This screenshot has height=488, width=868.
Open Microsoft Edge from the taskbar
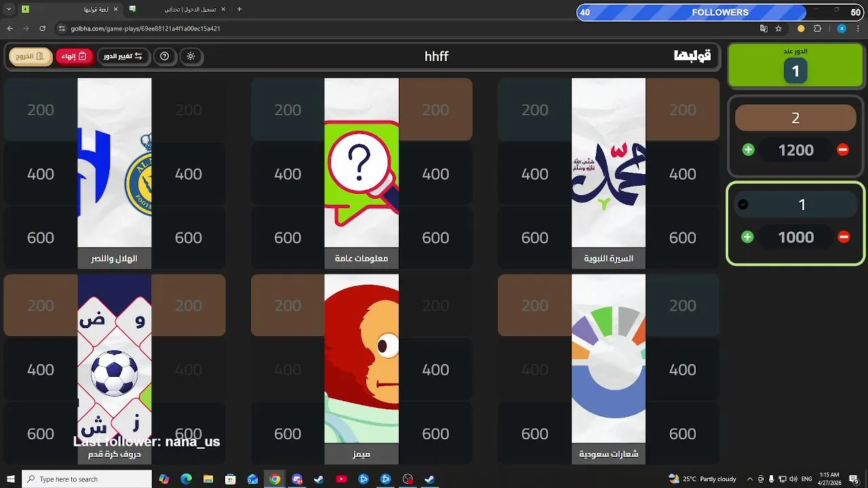[x=186, y=479]
